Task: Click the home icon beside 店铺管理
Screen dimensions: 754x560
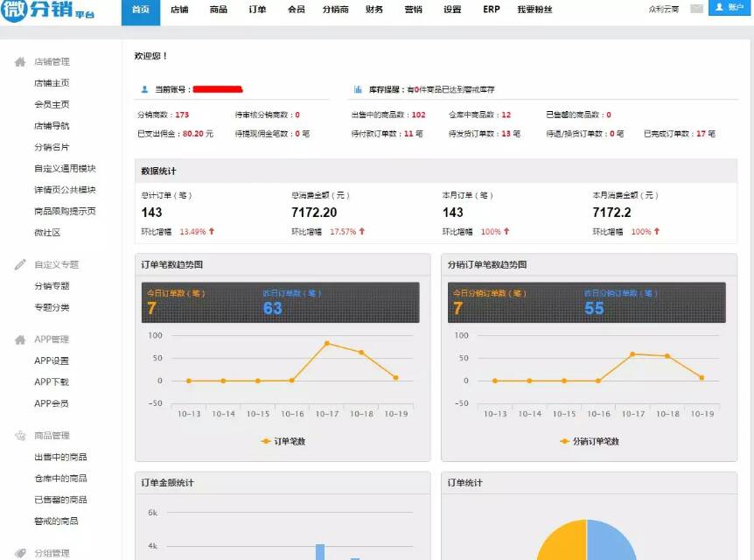Action: tap(20, 62)
